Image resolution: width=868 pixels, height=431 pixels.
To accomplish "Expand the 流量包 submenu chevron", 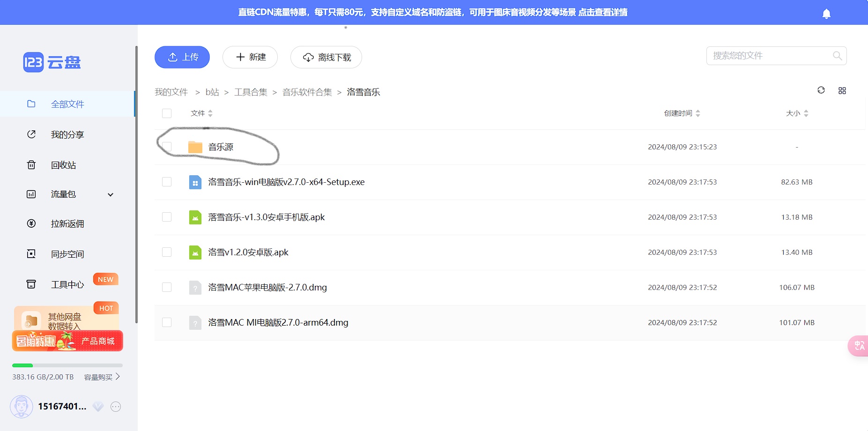I will pyautogui.click(x=111, y=195).
